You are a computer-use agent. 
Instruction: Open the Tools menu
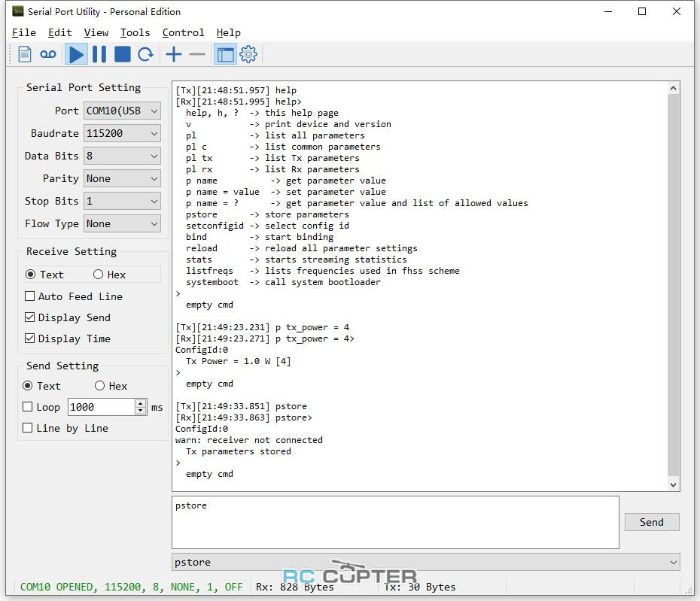pos(135,32)
